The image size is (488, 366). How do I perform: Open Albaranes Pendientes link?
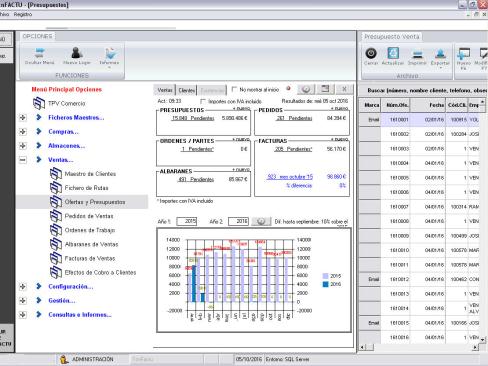pos(196,179)
